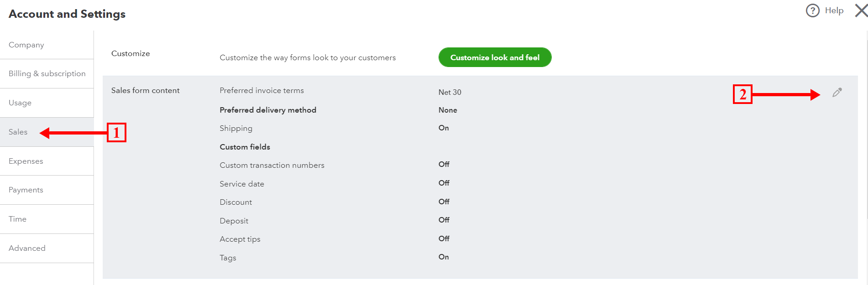The width and height of the screenshot is (868, 285).
Task: Click the Discount setting row
Action: click(235, 202)
